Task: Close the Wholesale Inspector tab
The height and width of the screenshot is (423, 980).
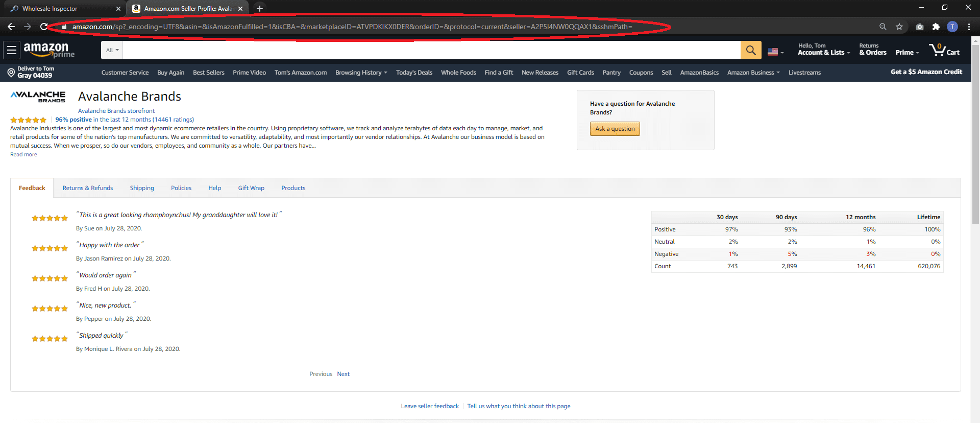Action: (x=118, y=9)
